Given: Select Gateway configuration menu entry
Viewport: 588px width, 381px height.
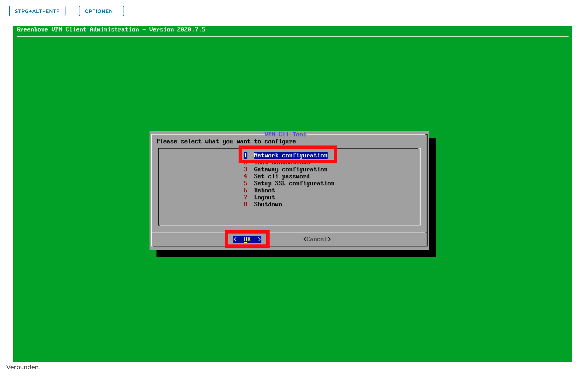Looking at the screenshot, I should [286, 170].
